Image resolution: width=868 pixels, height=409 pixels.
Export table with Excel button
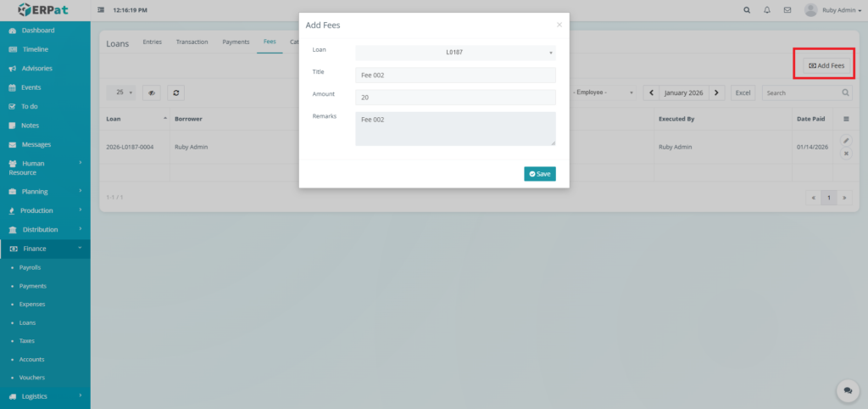tap(743, 93)
